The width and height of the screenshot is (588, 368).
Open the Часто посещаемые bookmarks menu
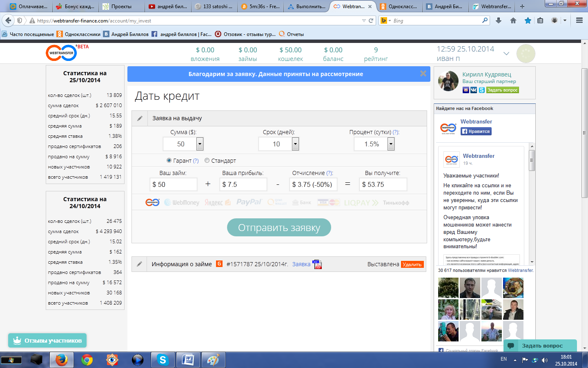[x=28, y=34]
